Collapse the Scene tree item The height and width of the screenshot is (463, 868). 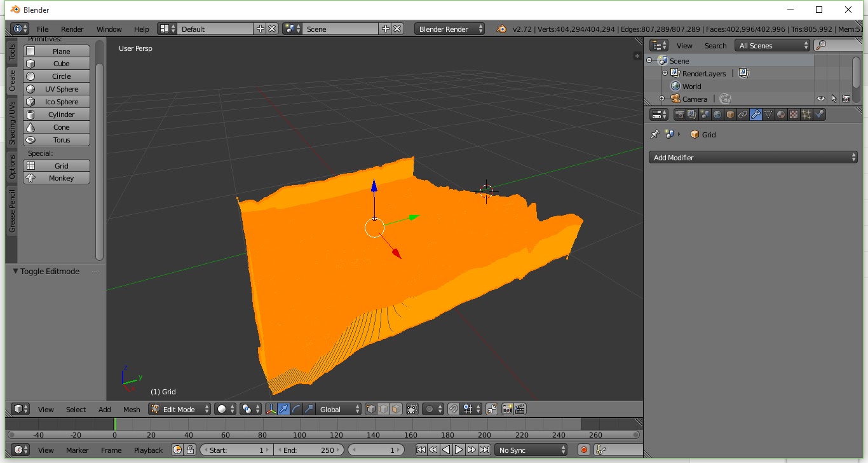(649, 60)
